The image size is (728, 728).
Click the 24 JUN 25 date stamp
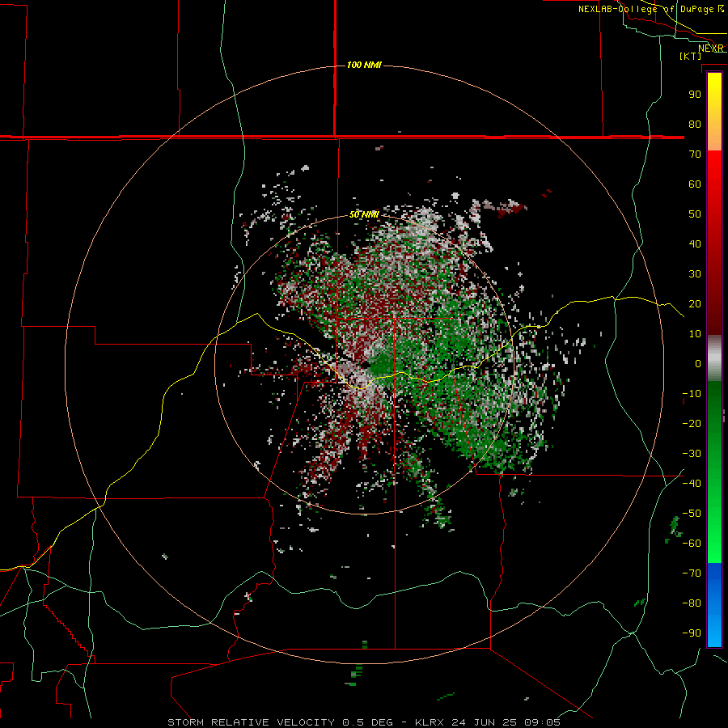coord(485,722)
